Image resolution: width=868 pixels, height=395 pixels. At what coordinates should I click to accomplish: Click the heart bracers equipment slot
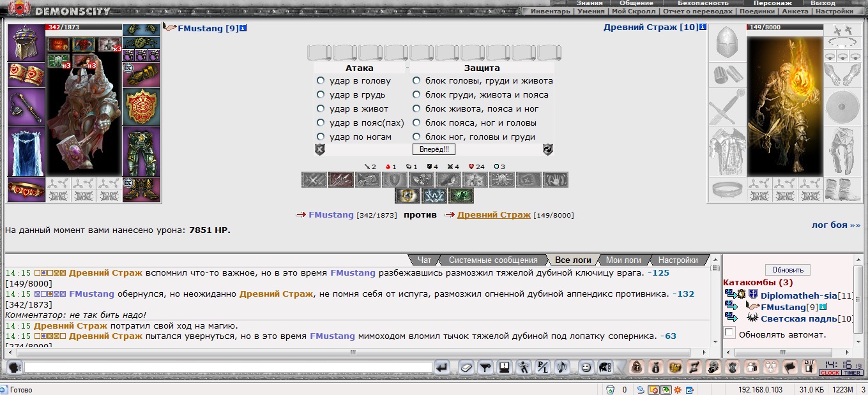26,75
